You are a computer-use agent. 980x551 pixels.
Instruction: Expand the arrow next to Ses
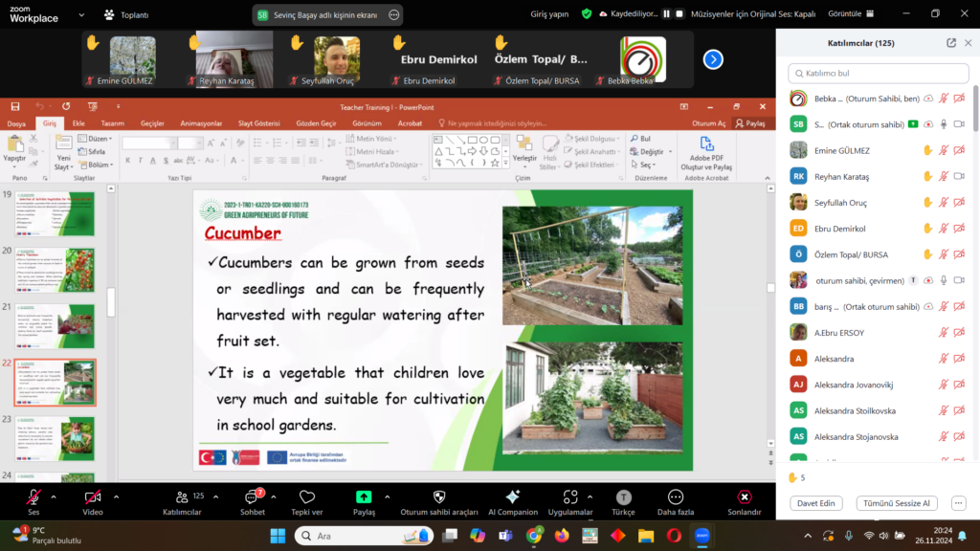point(54,497)
